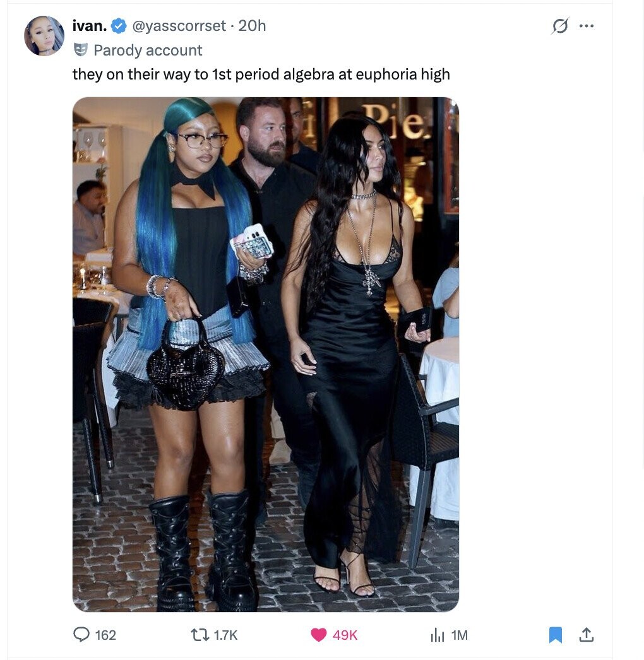Open the reply speech bubble icon

(x=81, y=634)
